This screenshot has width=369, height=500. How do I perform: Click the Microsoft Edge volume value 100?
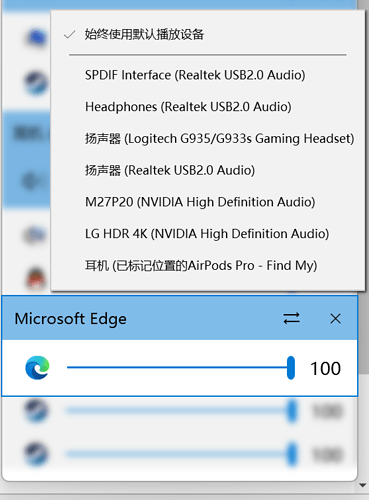pos(325,369)
